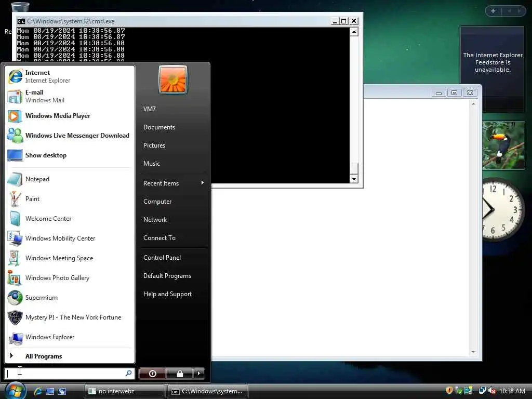532x399 pixels.
Task: Click taskbar clock showing 10:38 AM
Action: pos(512,391)
